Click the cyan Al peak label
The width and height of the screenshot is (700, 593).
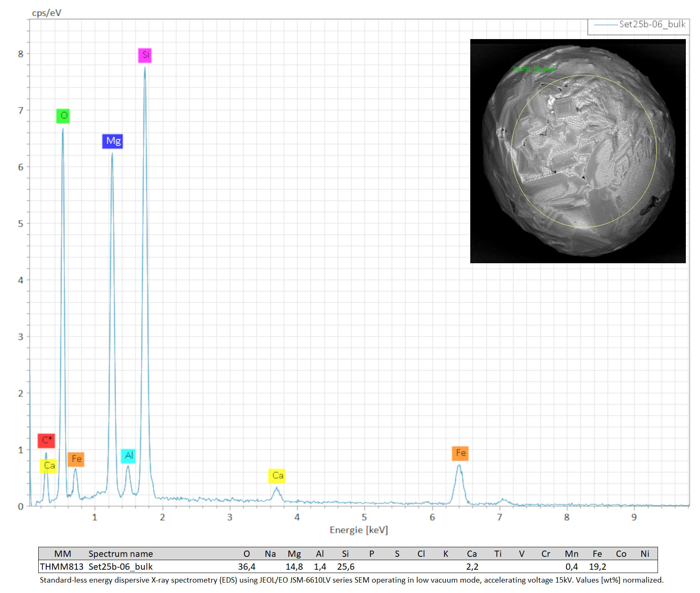128,456
